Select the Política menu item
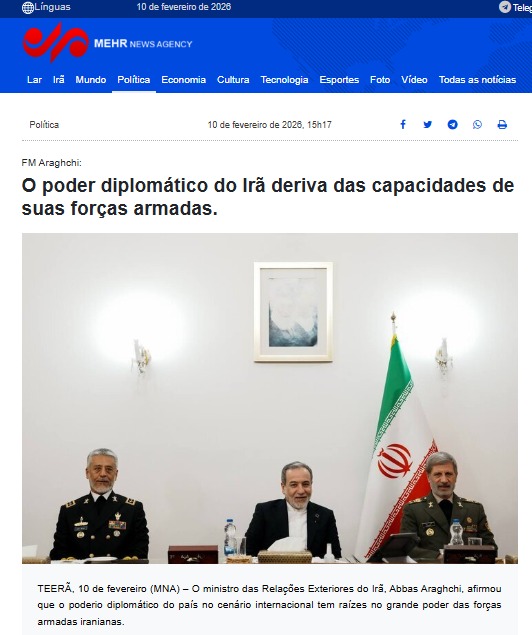Screen dimensions: 532x635 tap(134, 80)
